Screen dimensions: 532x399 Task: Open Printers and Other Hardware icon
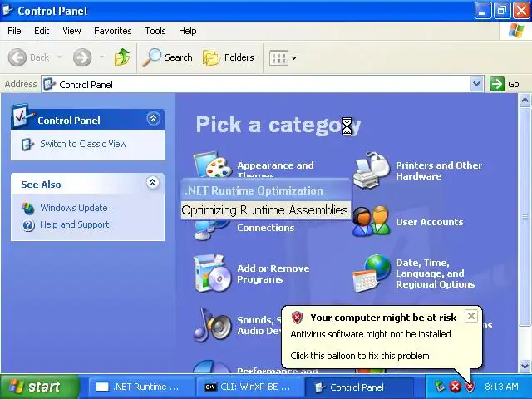tap(372, 170)
